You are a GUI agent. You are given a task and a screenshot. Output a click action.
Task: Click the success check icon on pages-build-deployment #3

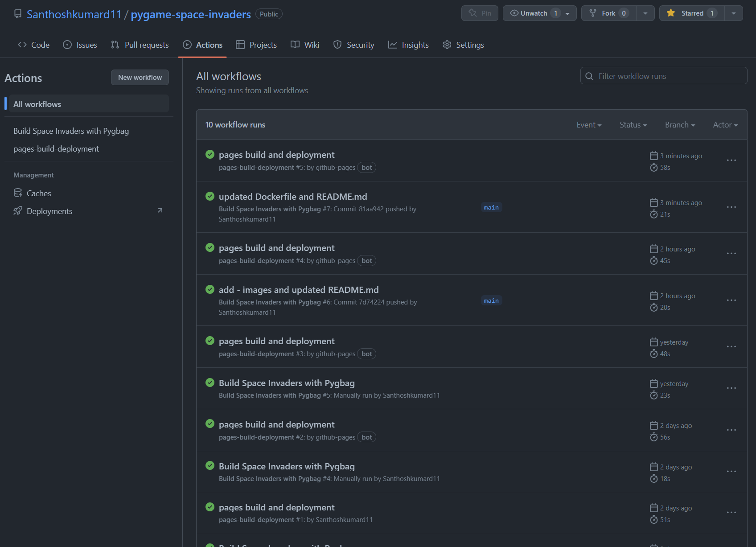click(x=210, y=341)
